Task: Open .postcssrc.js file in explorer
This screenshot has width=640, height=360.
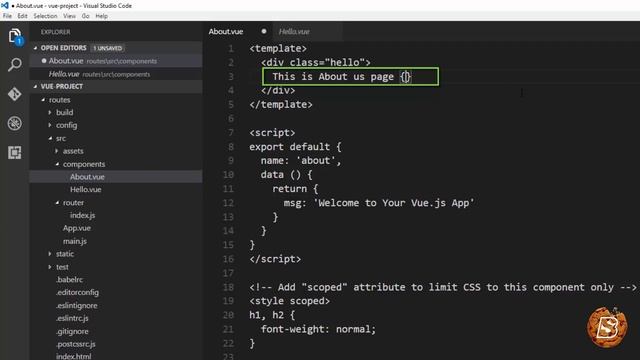Action: [76, 344]
